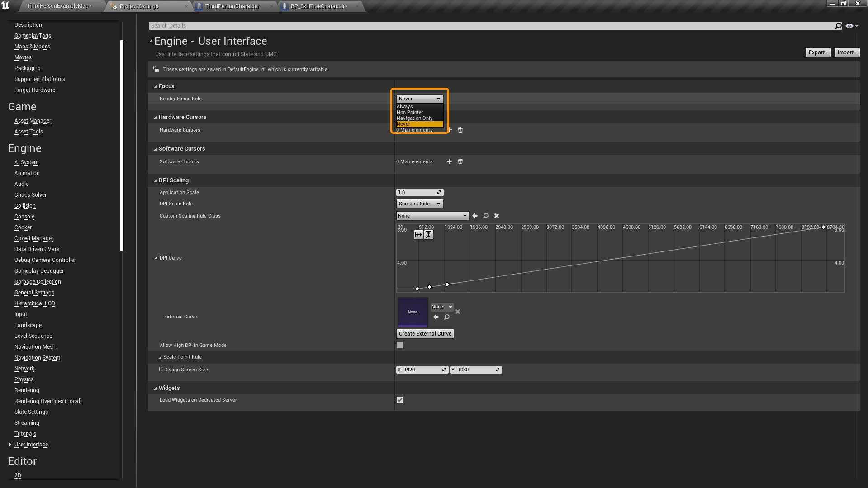Click zoom-to-fit vertical icon in DPI Curve
Viewport: 868px width, 488px height.
pyautogui.click(x=428, y=235)
